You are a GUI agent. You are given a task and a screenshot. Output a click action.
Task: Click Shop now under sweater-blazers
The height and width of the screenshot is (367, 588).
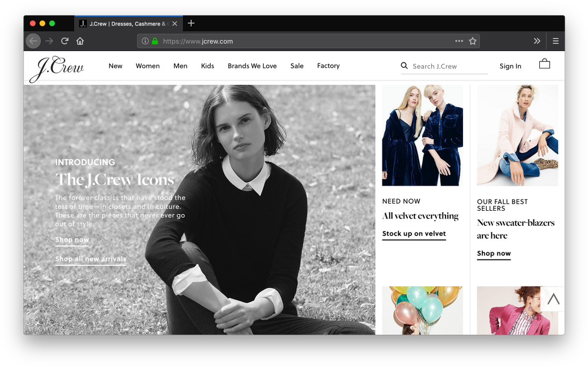coord(494,254)
